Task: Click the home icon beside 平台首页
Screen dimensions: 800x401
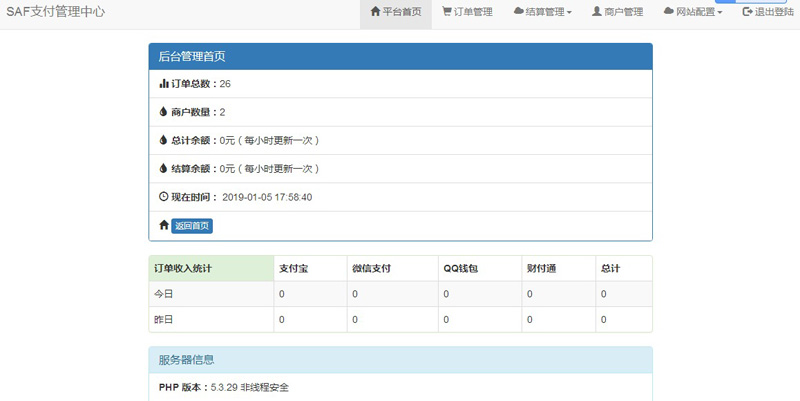Action: point(375,12)
